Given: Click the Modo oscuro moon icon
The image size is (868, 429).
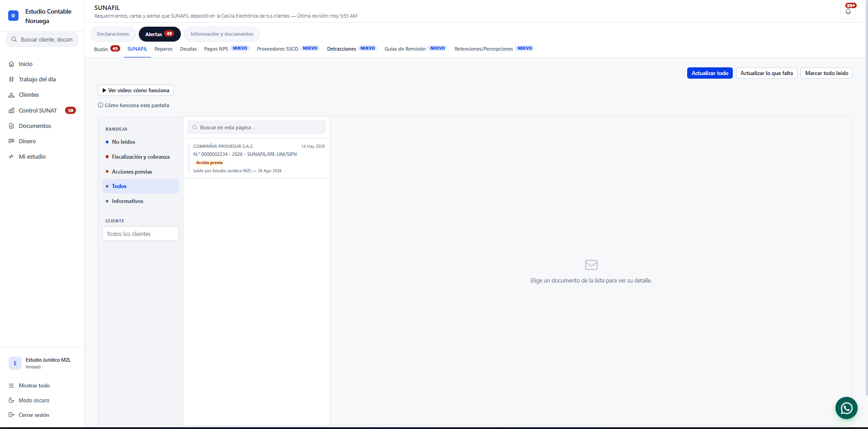Looking at the screenshot, I should (x=11, y=401).
